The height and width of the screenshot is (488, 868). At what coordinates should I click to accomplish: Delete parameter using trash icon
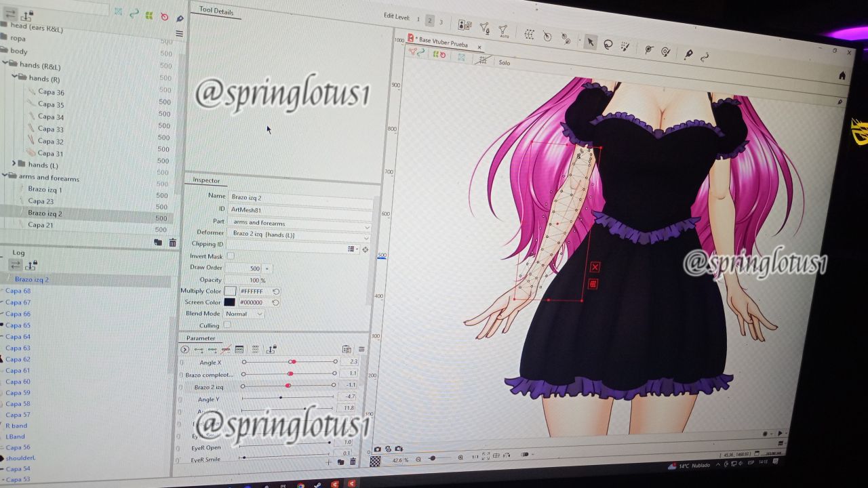353,462
